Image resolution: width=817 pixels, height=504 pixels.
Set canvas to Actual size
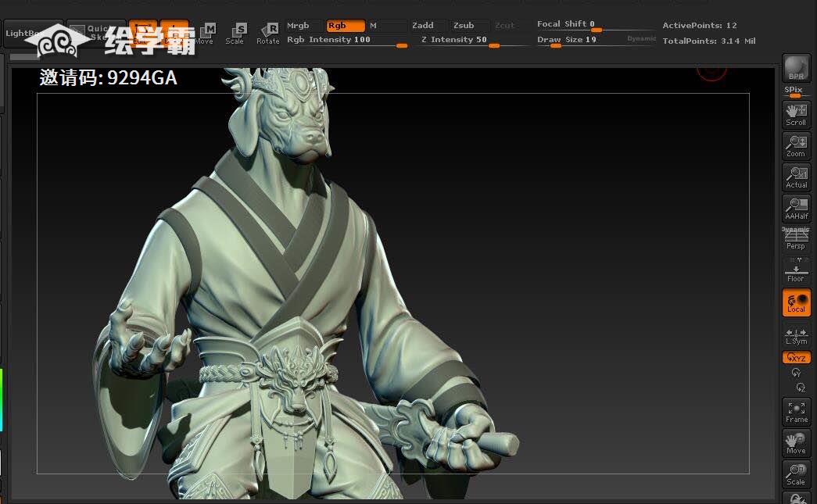pyautogui.click(x=796, y=177)
